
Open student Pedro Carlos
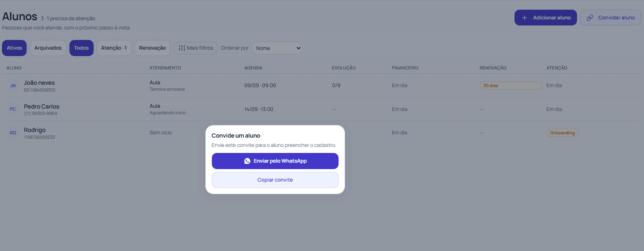pos(42,107)
